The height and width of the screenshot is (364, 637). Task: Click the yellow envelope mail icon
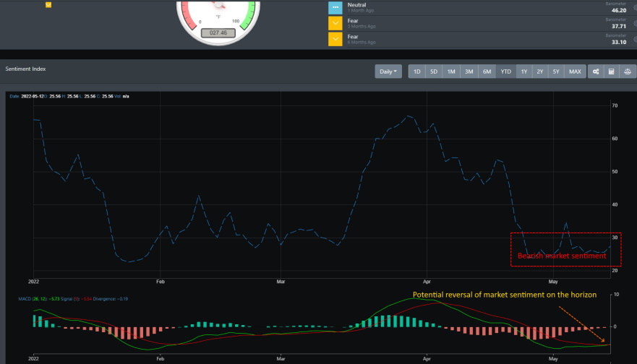pos(48,5)
